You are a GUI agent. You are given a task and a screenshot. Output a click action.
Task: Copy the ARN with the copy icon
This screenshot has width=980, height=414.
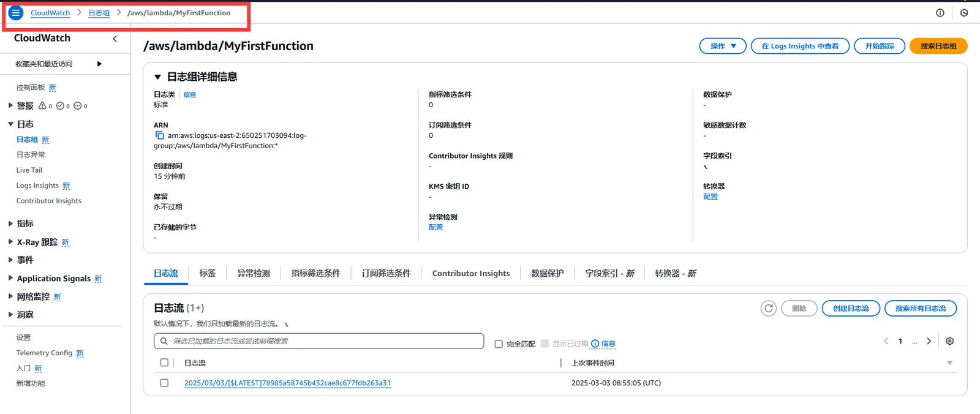click(x=159, y=135)
